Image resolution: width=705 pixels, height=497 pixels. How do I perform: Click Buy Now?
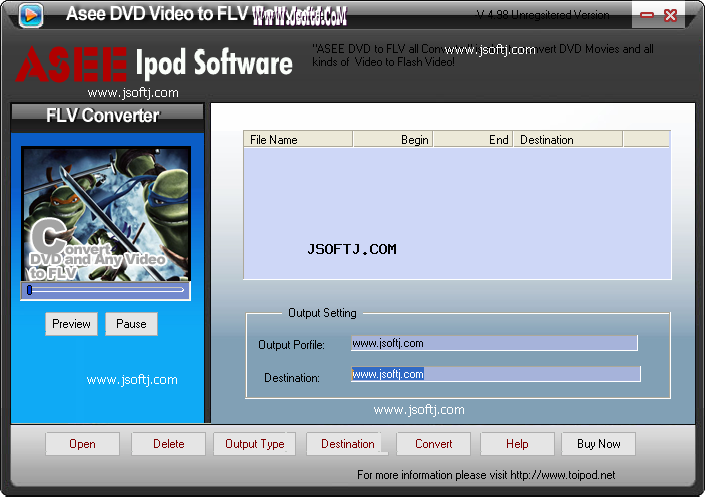pyautogui.click(x=598, y=444)
